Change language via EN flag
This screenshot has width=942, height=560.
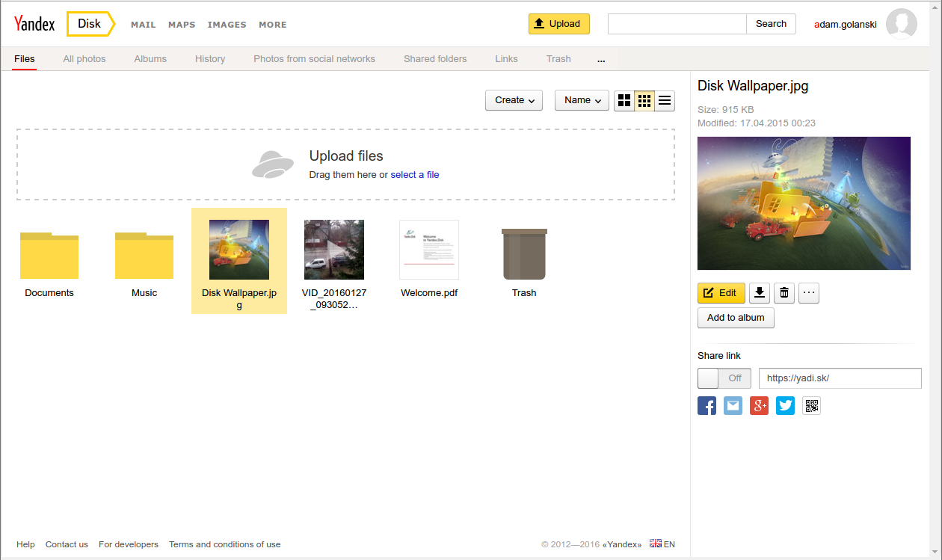[662, 544]
